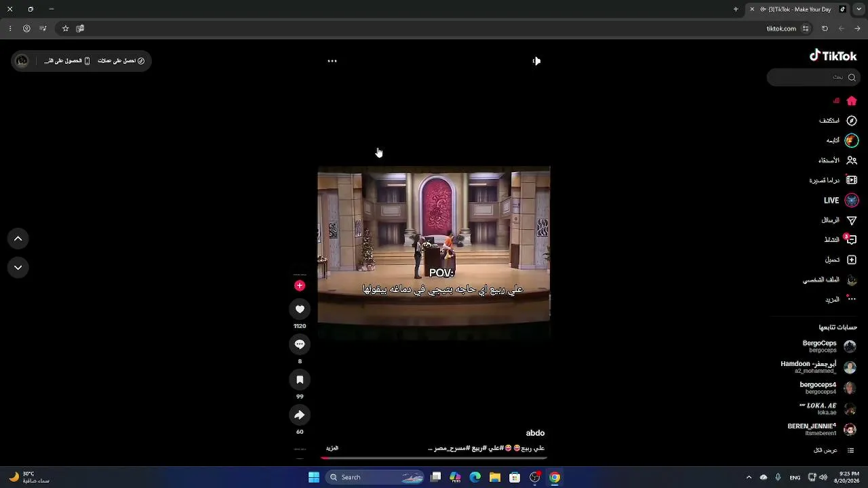Open the Windows Start menu
Screen dimensions: 868x488
(314, 477)
